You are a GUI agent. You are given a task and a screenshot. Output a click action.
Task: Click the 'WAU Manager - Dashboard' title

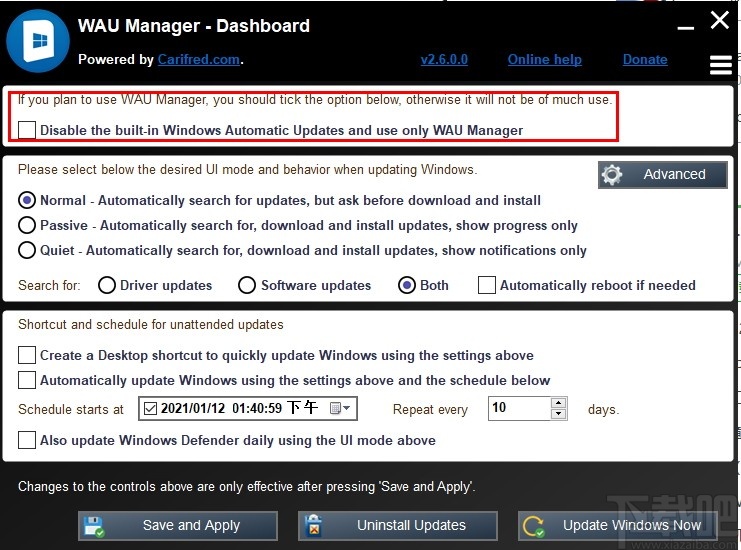[194, 26]
